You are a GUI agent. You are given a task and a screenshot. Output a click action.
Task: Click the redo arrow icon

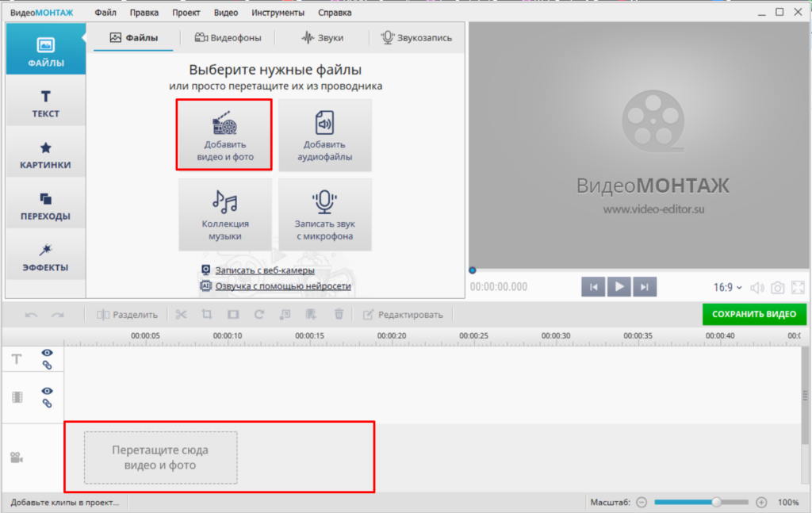(57, 315)
